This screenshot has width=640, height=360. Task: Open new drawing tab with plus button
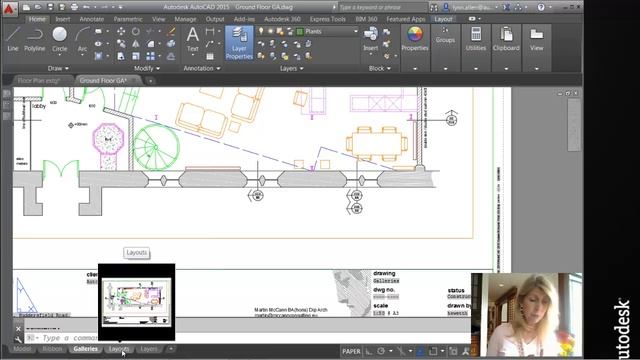[x=150, y=81]
